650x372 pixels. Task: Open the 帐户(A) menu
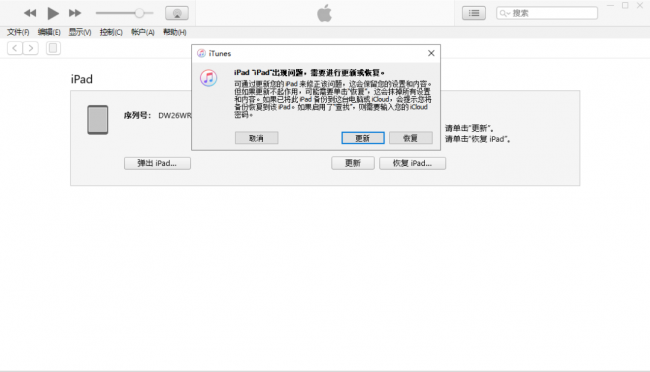[x=143, y=32]
